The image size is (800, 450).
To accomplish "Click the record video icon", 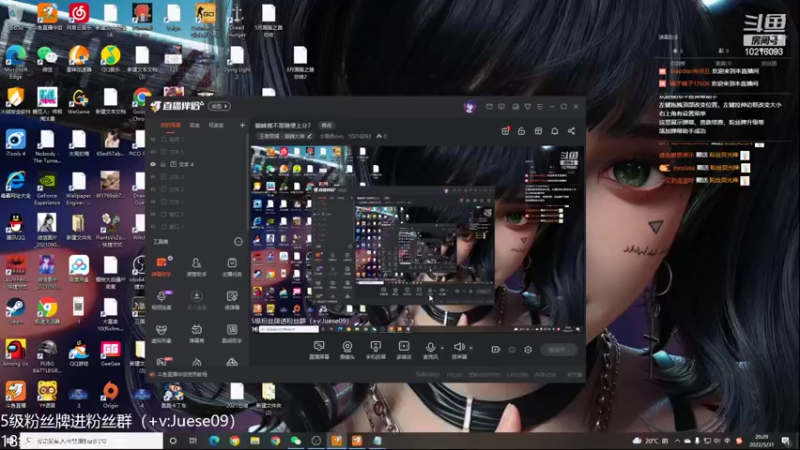I will coord(495,349).
